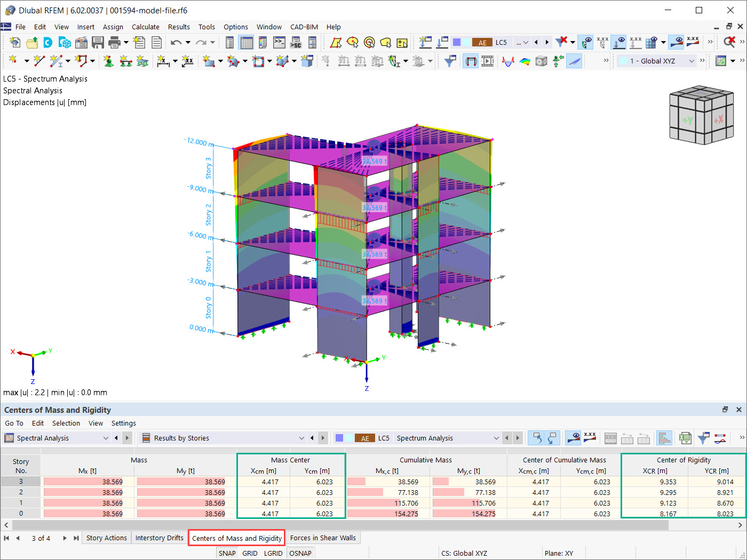This screenshot has height=560, width=747.
Task: Open the script manager (>SC) icon
Action: 296,42
